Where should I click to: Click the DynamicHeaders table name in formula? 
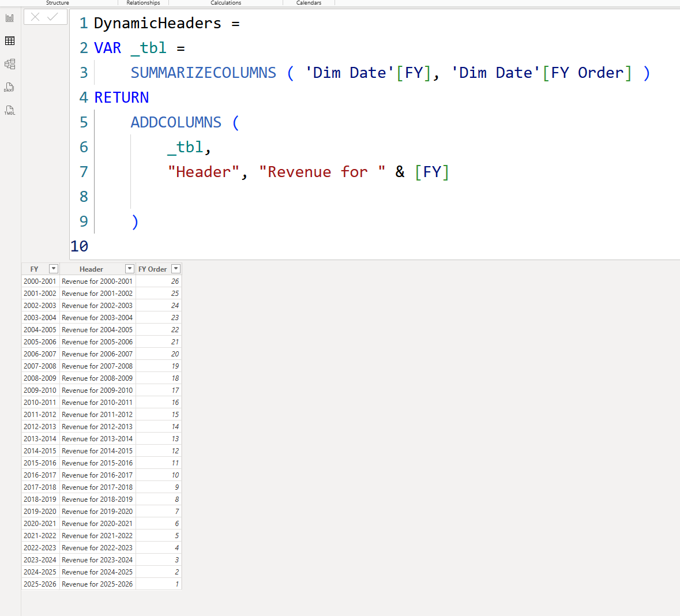pyautogui.click(x=157, y=23)
